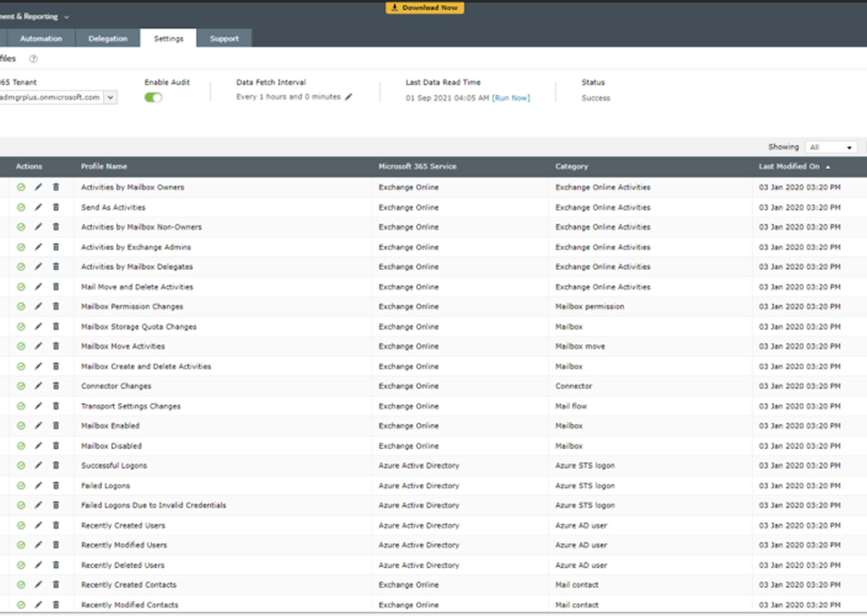Open the Support tab
This screenshot has width=867, height=616.
(x=224, y=38)
